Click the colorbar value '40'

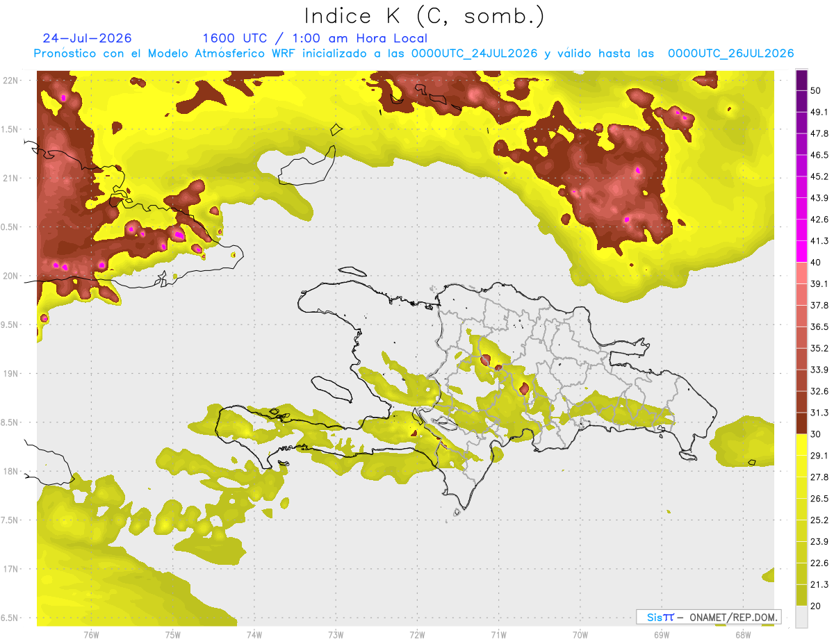point(817,263)
